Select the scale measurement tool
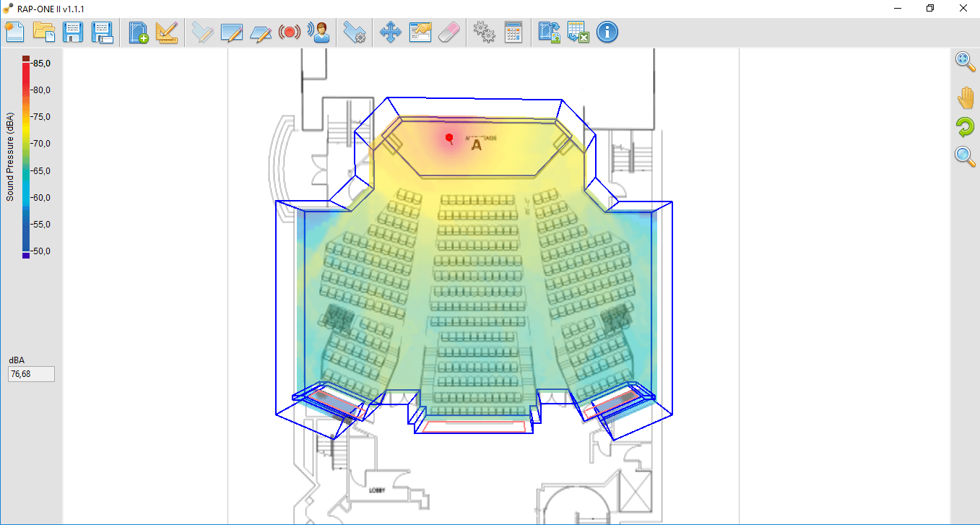The image size is (980, 525). 167,32
